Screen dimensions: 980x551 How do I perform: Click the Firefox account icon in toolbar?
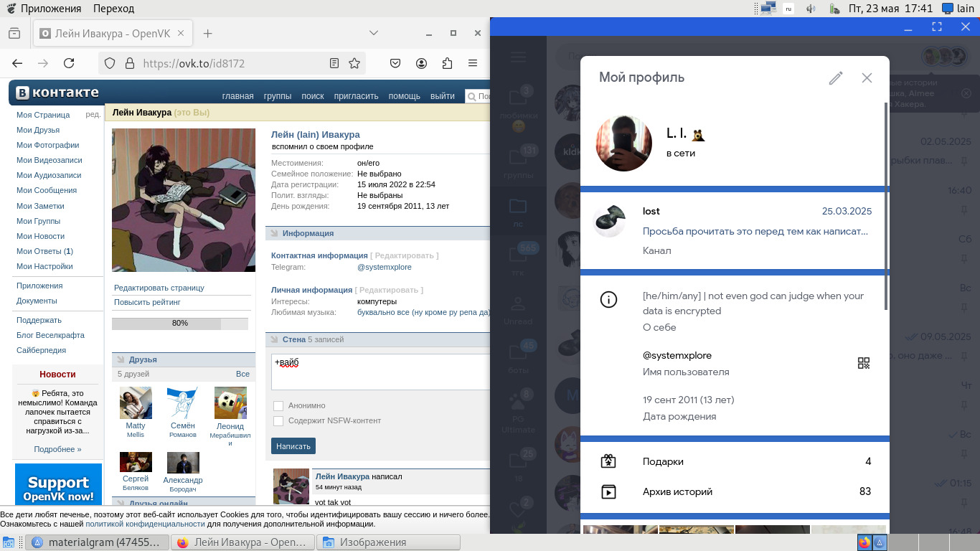(x=422, y=63)
